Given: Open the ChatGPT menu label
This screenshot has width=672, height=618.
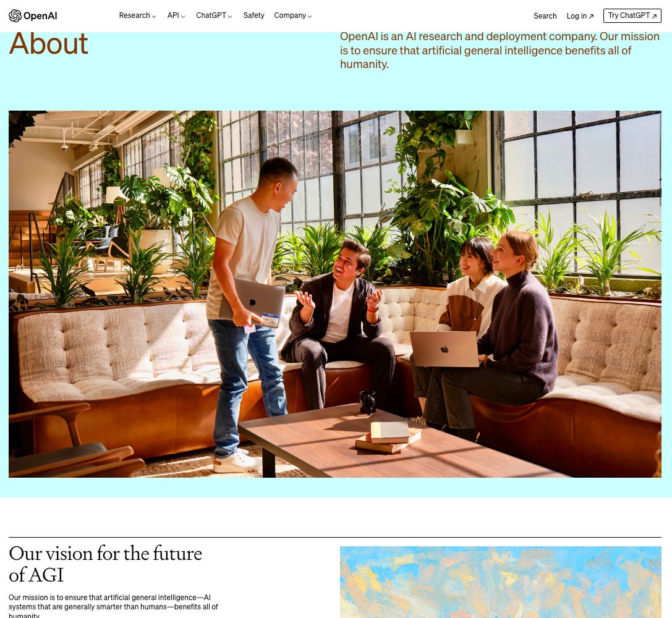Looking at the screenshot, I should (x=211, y=15).
